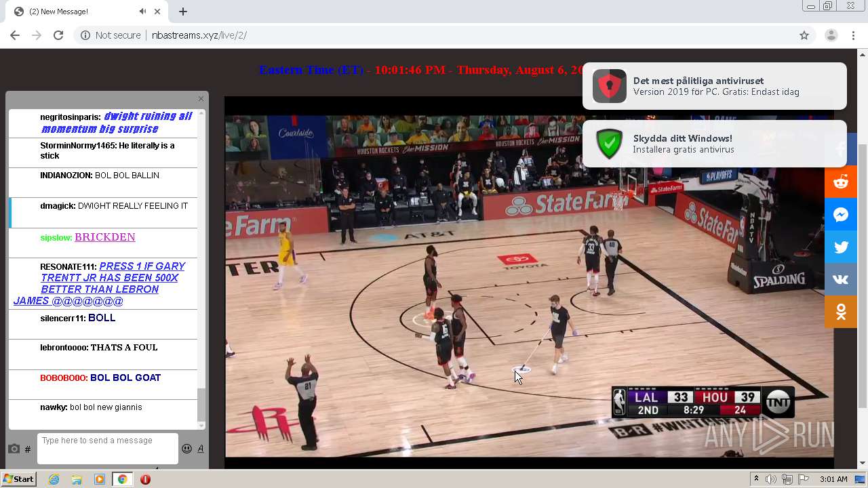The image size is (868, 488).
Task: Click username INDIANOZION in chat
Action: pyautogui.click(x=66, y=176)
